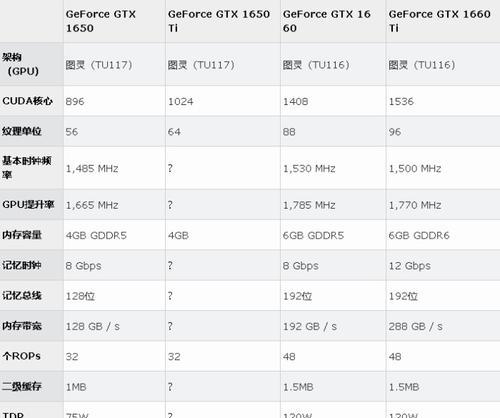This screenshot has height=418, width=500.
Task: Select the GeForce GTX 1650 Ti header
Action: tap(219, 21)
